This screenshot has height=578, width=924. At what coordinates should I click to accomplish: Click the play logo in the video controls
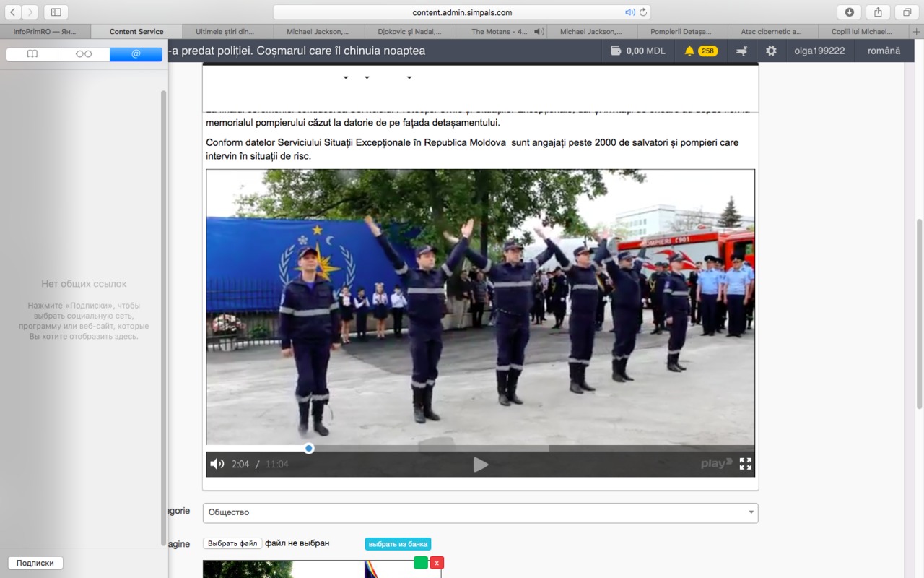(717, 464)
